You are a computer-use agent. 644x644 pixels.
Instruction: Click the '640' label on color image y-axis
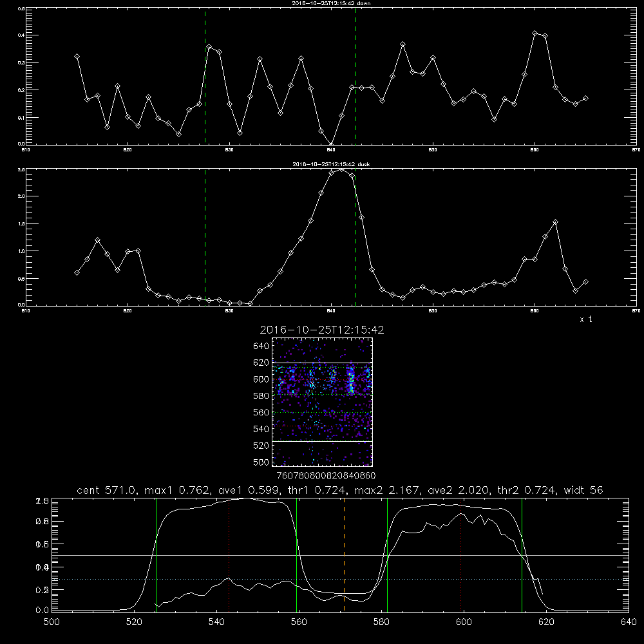(261, 346)
